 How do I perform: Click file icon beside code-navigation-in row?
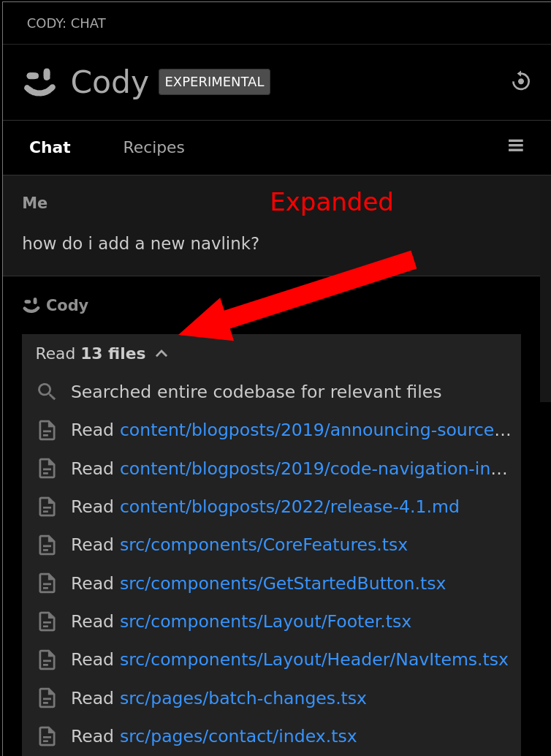pos(47,469)
